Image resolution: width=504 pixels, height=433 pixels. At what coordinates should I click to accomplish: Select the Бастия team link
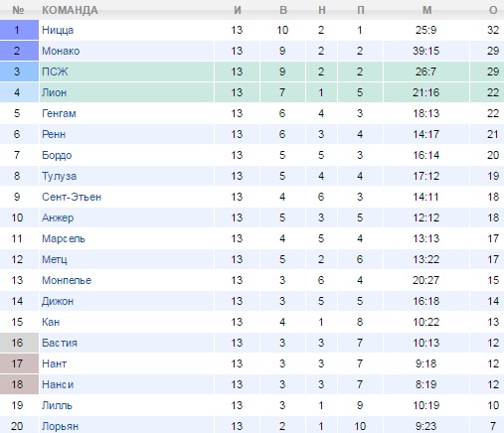[60, 343]
